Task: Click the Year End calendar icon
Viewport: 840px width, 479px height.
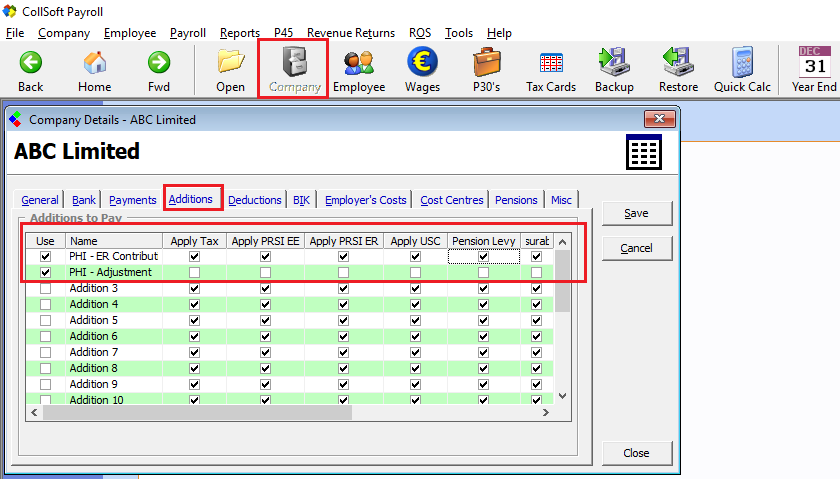Action: pyautogui.click(x=814, y=63)
